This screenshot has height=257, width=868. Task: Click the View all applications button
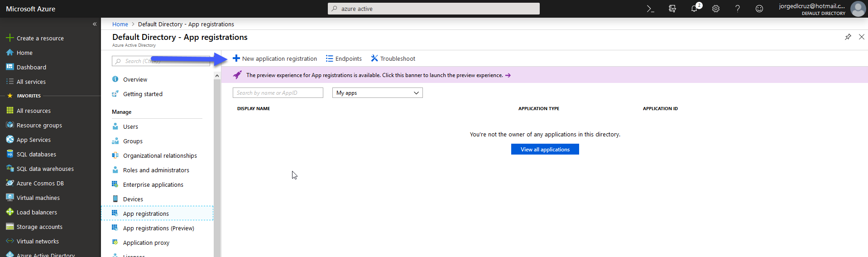pyautogui.click(x=545, y=149)
